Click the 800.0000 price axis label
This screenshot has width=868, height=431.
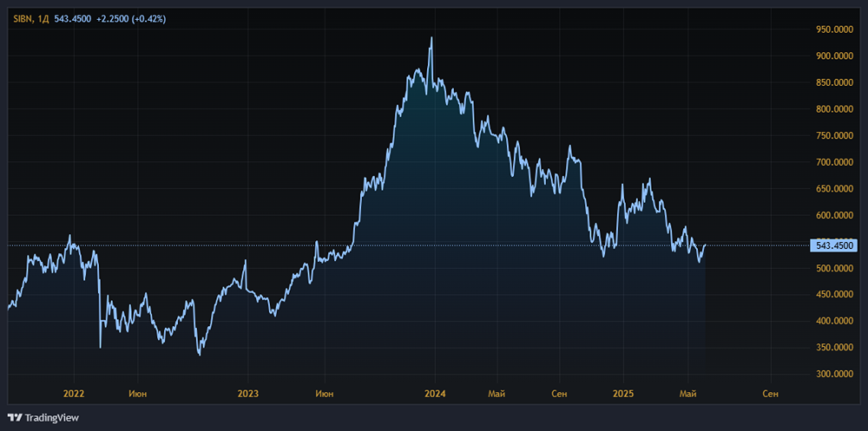[836, 109]
